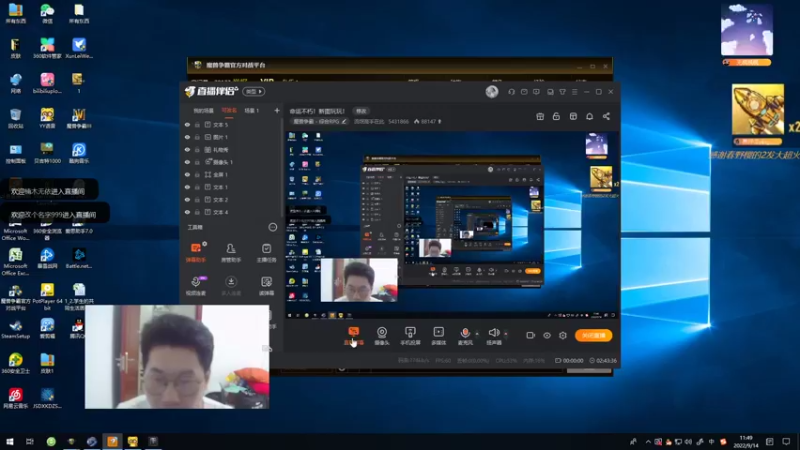Open the read-danmaku tool (读弹幕)

click(x=266, y=286)
